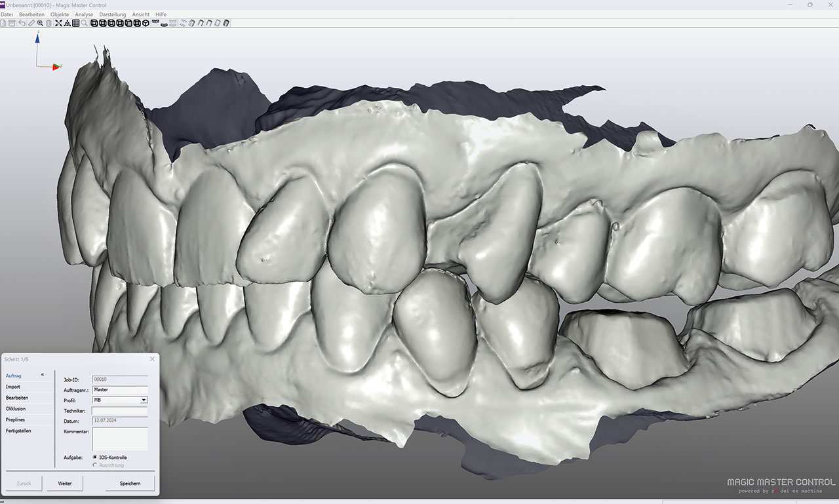This screenshot has width=839, height=504.
Task: Click the dotted lines toolbar icon
Action: 184,23
